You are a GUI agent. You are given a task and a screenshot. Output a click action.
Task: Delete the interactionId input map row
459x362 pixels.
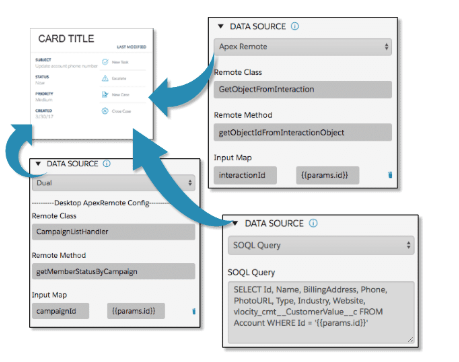390,175
